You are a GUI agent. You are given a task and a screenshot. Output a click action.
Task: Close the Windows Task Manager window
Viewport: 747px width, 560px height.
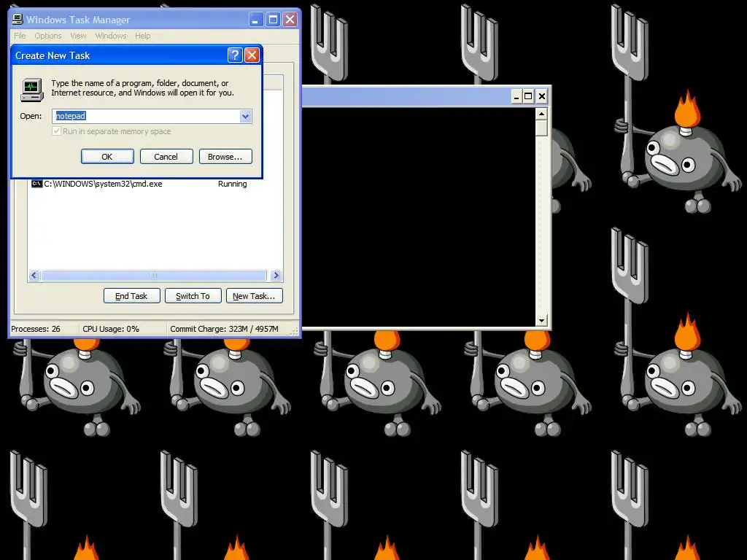[290, 20]
